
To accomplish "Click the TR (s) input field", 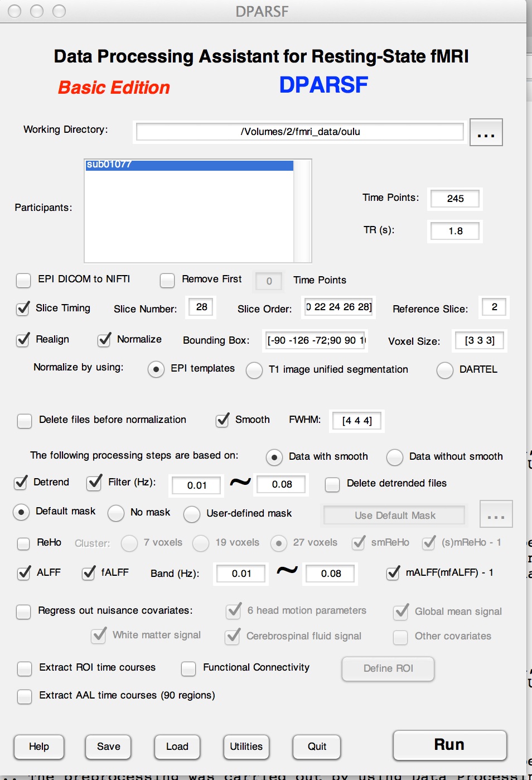I will (455, 231).
